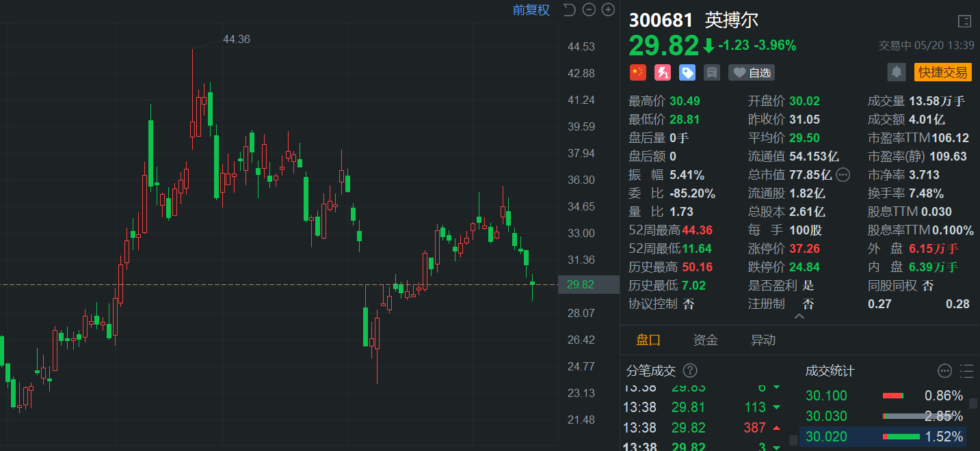Image resolution: width=980 pixels, height=451 pixels.
Task: Click the 分笔成交 section heading
Action: click(651, 371)
